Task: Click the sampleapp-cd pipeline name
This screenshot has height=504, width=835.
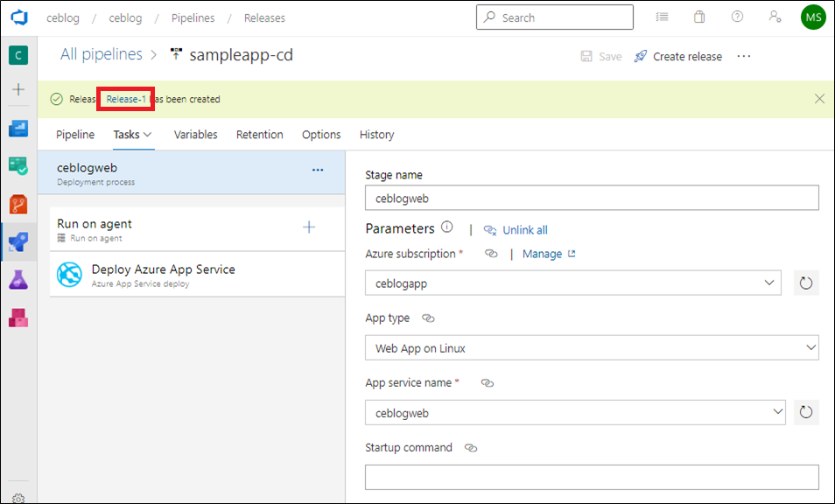Action: tap(242, 55)
